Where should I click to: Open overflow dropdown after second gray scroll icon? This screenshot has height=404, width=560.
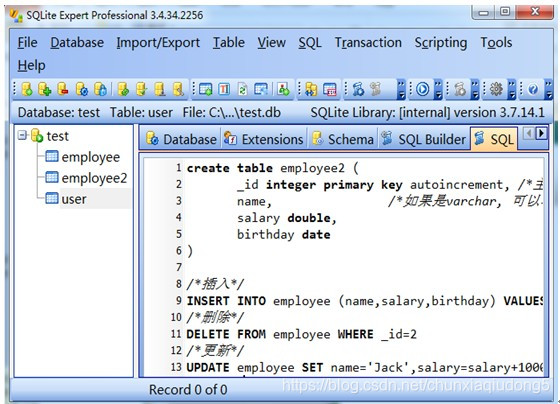475,89
